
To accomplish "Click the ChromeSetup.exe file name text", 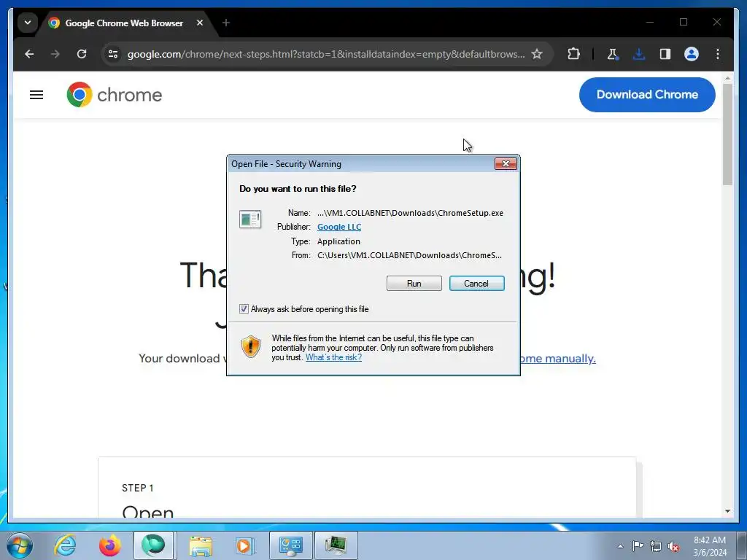I will [x=410, y=213].
